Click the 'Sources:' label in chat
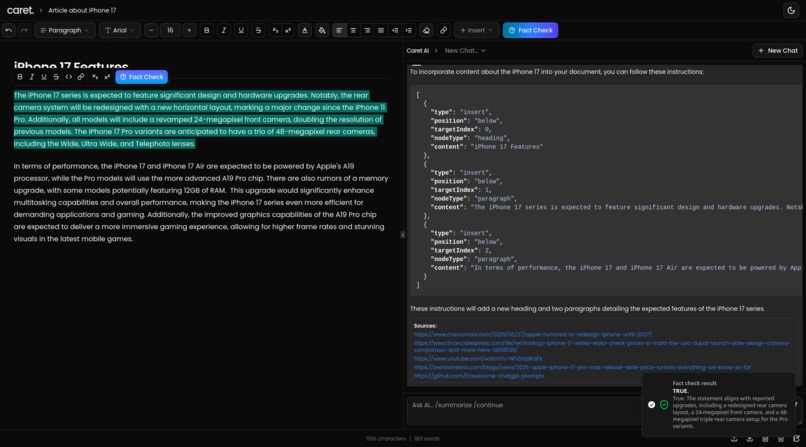 (x=425, y=326)
